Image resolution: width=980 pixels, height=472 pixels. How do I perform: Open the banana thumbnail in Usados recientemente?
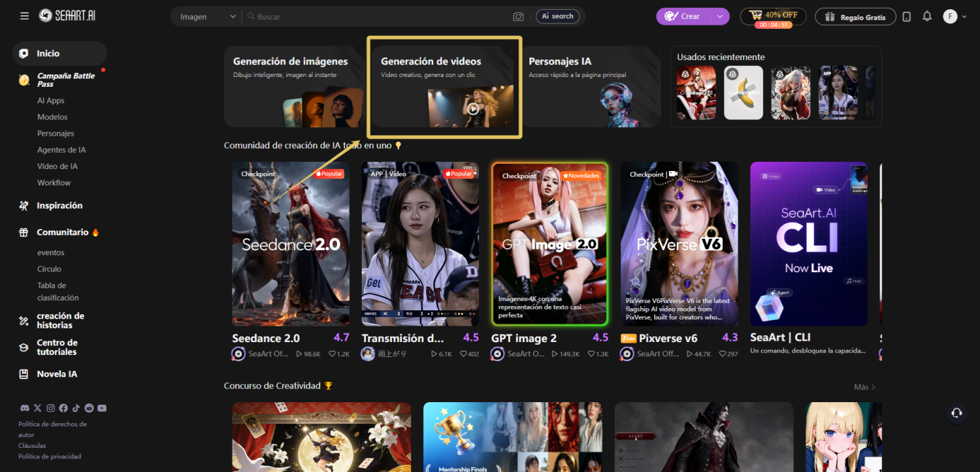[743, 93]
